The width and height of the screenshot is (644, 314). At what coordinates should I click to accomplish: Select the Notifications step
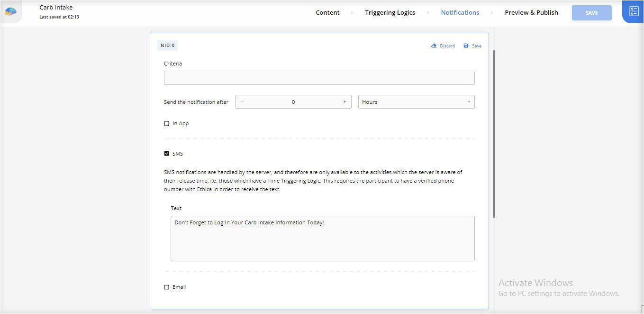point(460,13)
